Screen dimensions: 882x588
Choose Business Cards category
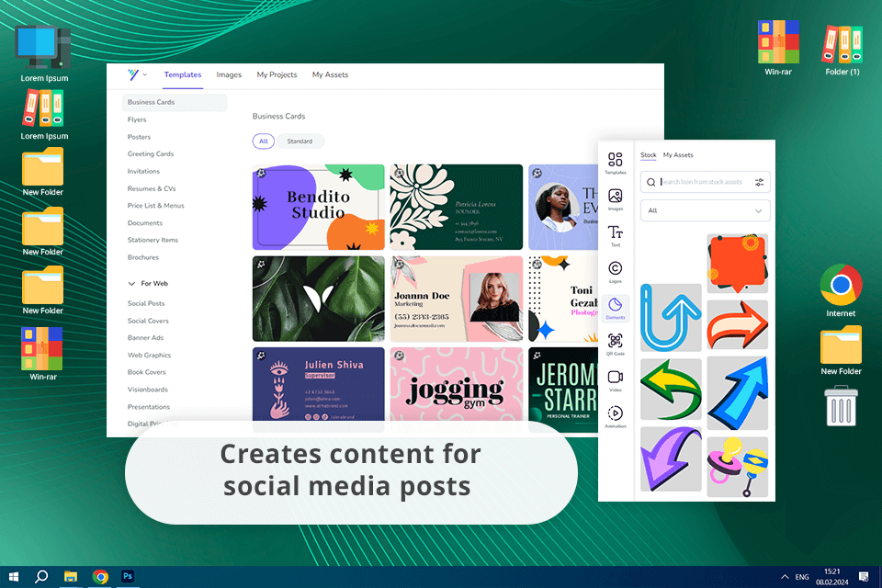tap(175, 102)
